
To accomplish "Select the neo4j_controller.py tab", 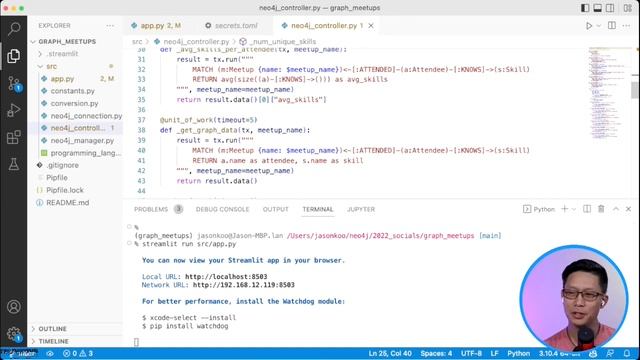I will [324, 26].
